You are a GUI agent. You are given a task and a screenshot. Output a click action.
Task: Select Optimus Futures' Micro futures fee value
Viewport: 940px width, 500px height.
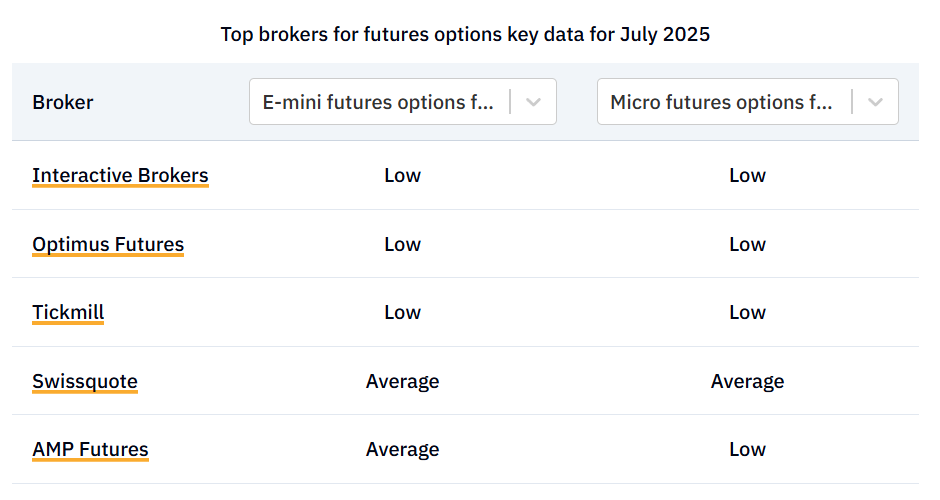point(747,245)
